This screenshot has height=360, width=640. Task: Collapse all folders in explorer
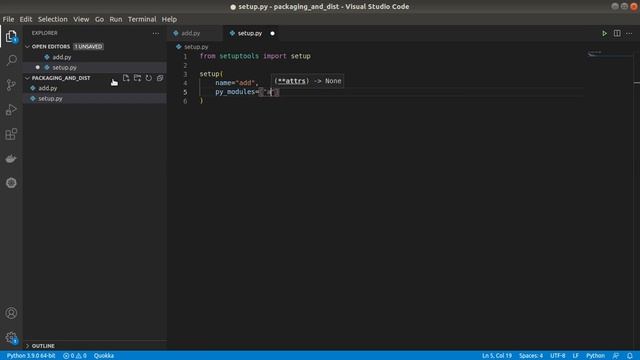(160, 78)
